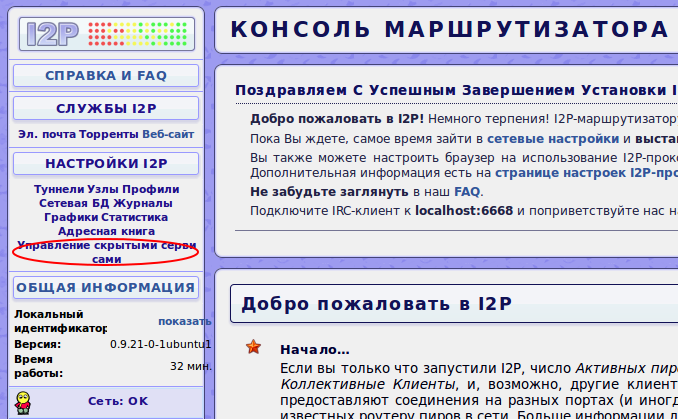
Task: Click the localhost:6668 text
Action: pos(464,211)
